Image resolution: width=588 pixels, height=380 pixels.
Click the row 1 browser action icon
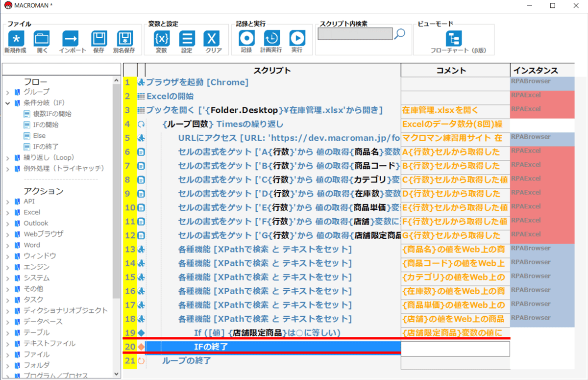(141, 82)
